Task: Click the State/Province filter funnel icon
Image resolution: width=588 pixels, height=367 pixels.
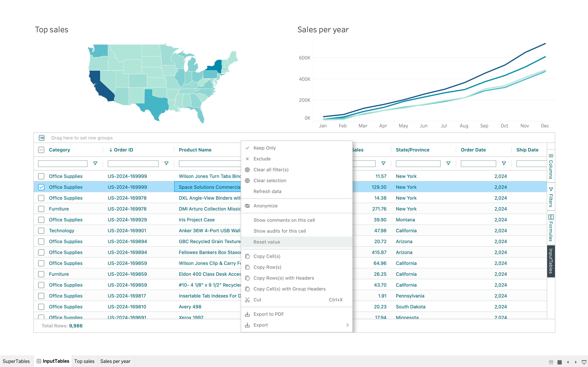Action: (448, 163)
